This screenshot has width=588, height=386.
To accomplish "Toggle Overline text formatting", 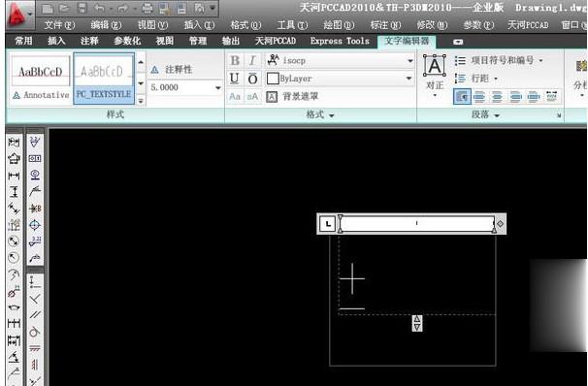I will [x=252, y=79].
